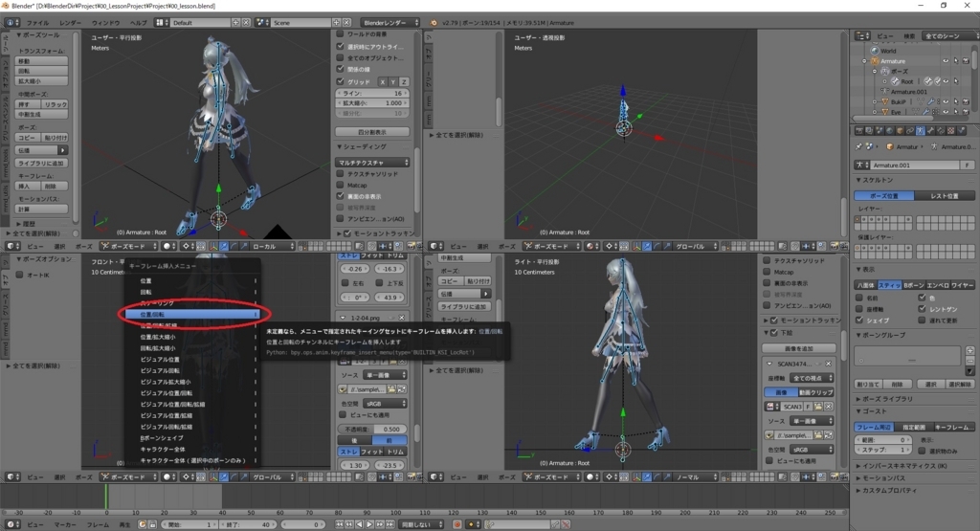Jump to the timeline start frame
Viewport: 980px width, 531px height.
tap(340, 524)
